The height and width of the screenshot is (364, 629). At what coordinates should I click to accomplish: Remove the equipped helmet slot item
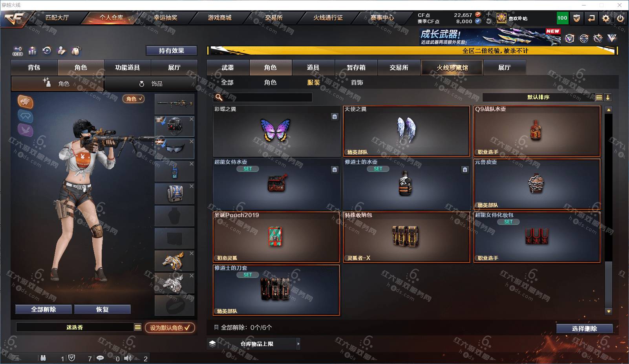pos(192,119)
